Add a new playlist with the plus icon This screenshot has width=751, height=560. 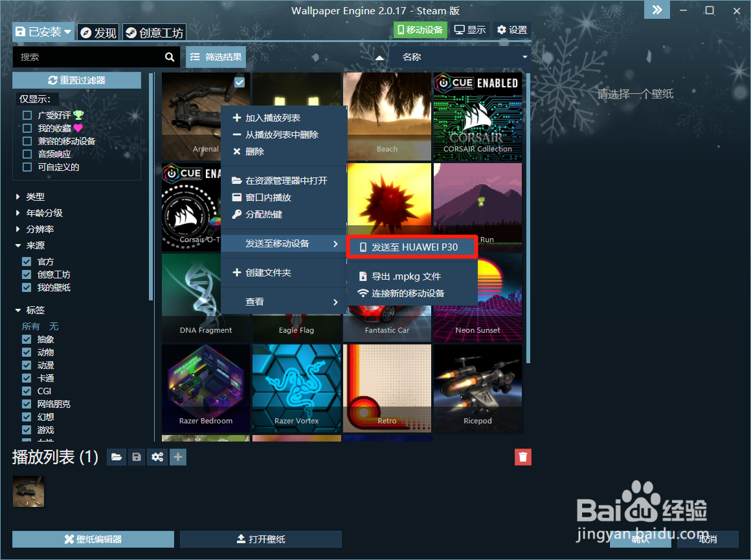(177, 457)
